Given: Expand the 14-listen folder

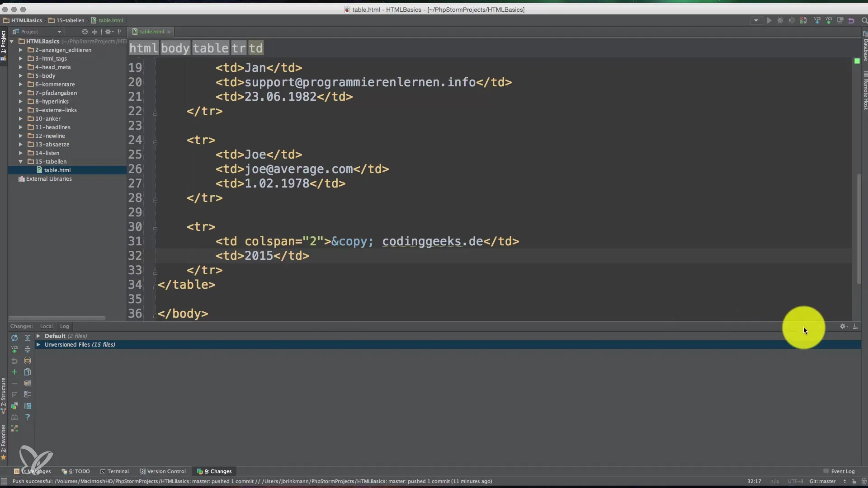Looking at the screenshot, I should [20, 153].
